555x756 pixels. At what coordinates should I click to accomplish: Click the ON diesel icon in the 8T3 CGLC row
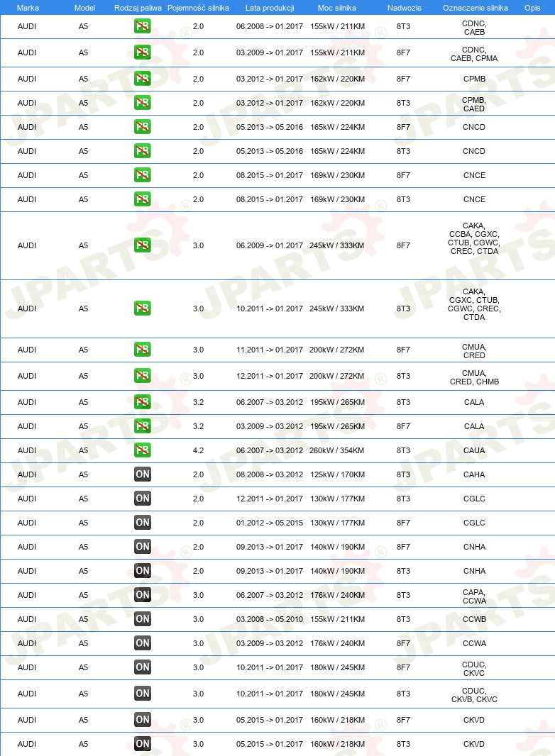tap(143, 499)
